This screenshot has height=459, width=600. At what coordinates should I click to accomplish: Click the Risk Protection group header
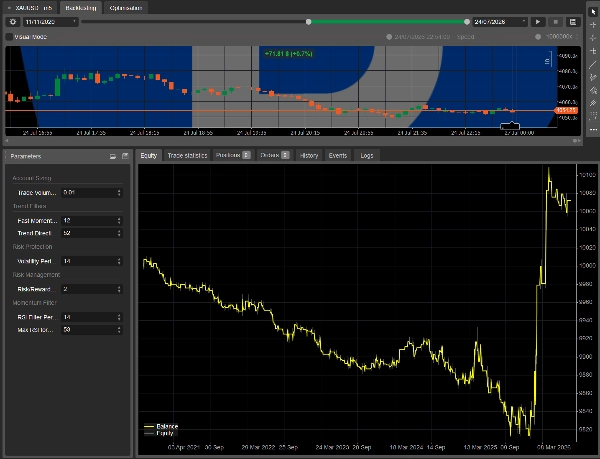(x=32, y=246)
